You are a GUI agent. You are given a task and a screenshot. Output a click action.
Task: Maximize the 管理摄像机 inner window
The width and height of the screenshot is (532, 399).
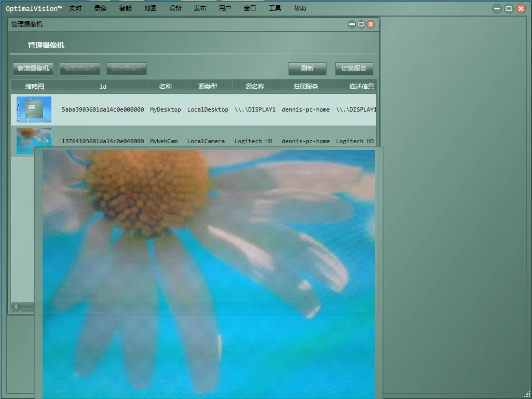pyautogui.click(x=361, y=24)
